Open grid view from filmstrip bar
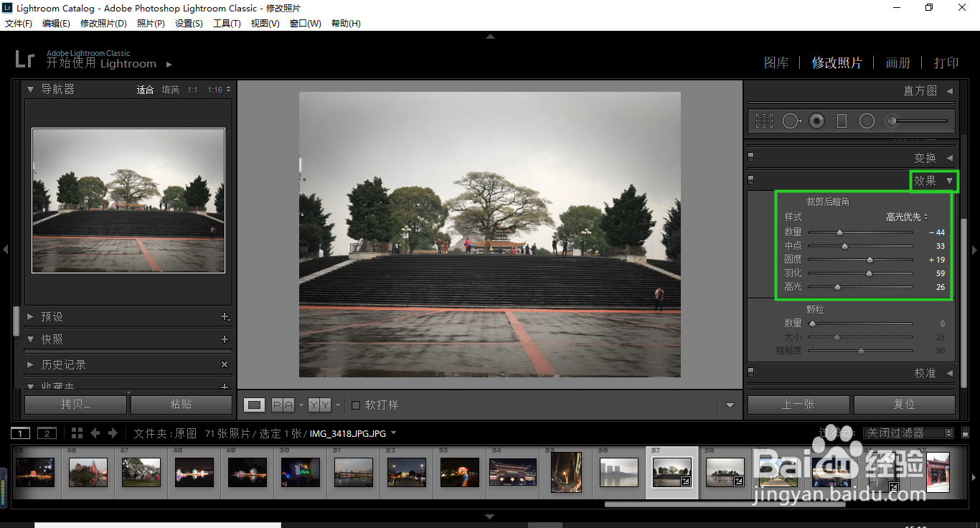980x528 pixels. [77, 433]
